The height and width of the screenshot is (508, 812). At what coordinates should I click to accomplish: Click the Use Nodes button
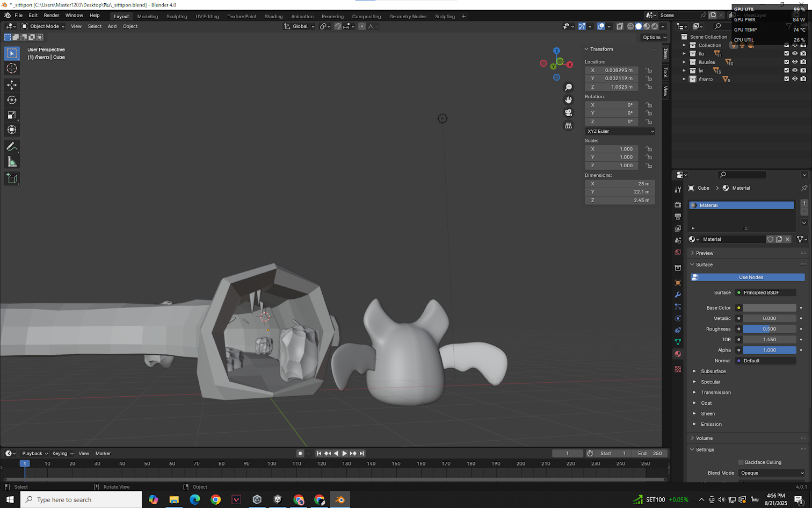point(750,277)
